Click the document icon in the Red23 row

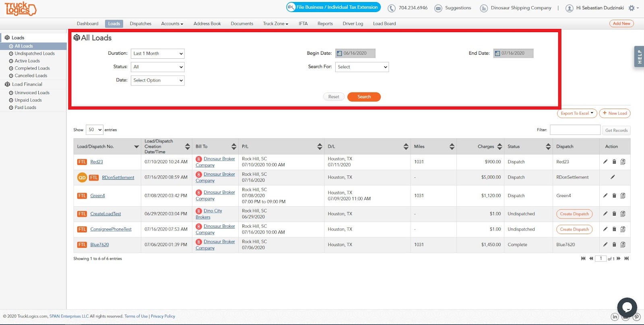coord(623,162)
